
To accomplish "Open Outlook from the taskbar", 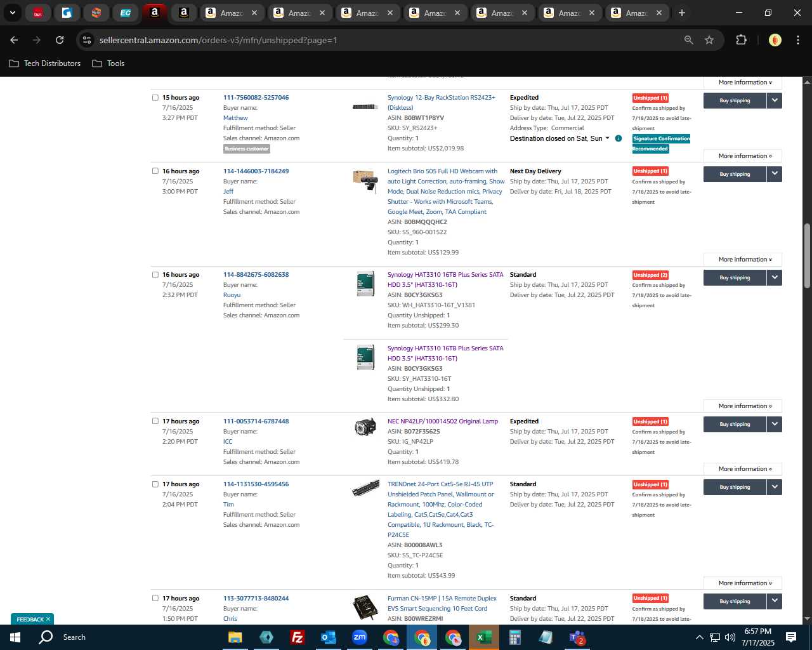I will coord(328,637).
